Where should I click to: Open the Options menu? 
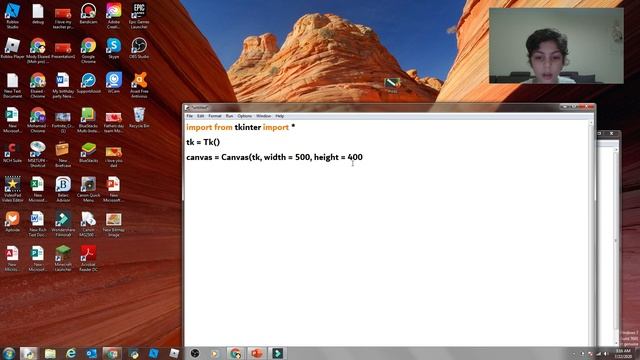[244, 116]
